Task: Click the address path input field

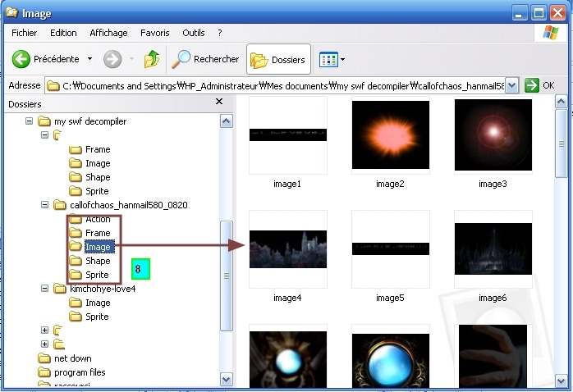Action: pos(279,85)
